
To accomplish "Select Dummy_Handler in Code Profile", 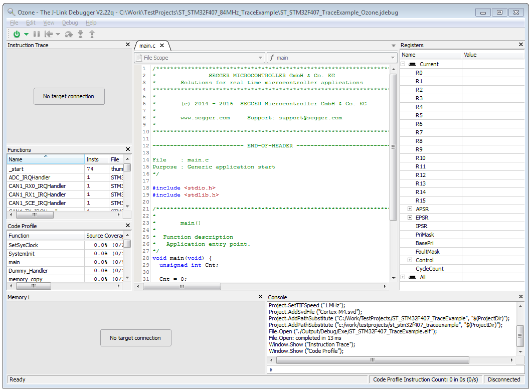I will coord(65,271).
